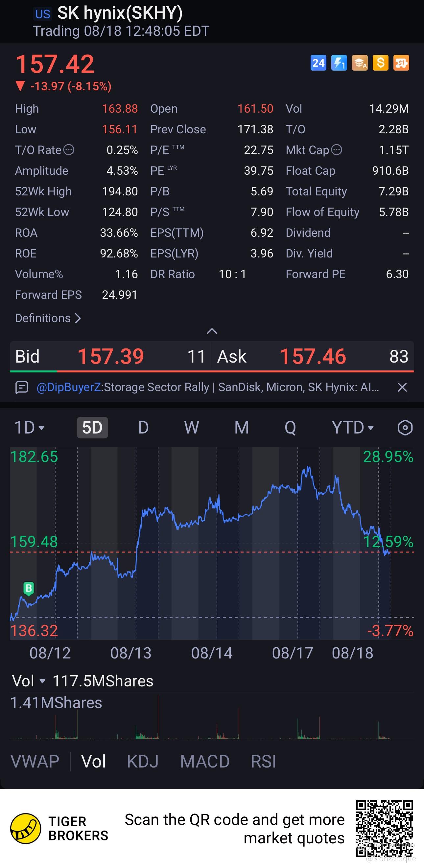Tap the Forward EPS value 24.991
The height and width of the screenshot is (868, 424).
(120, 295)
